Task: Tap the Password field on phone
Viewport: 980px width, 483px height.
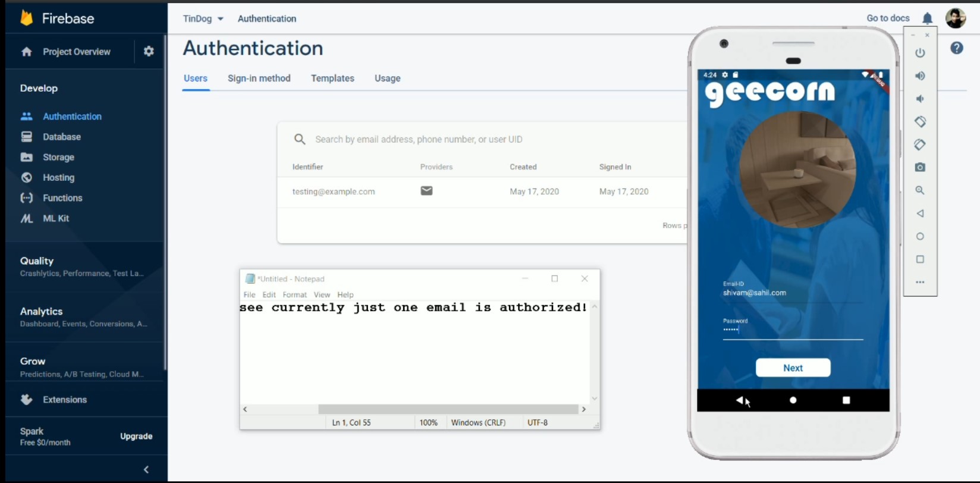Action: click(x=793, y=330)
